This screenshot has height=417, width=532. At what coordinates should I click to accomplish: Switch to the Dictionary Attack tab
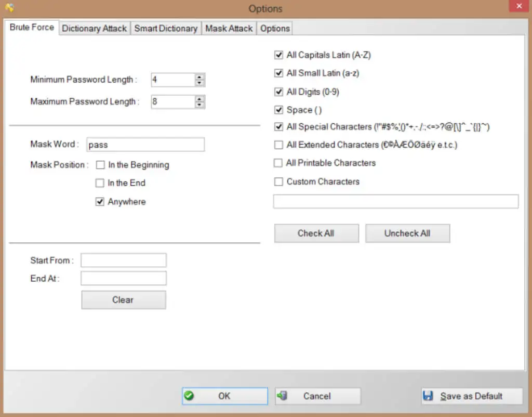pos(95,28)
